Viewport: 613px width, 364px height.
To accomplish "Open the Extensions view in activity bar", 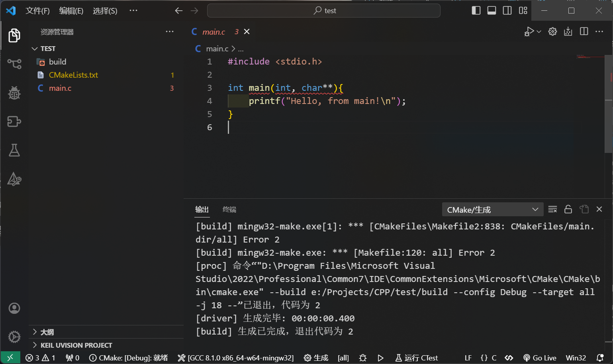I will [x=14, y=121].
